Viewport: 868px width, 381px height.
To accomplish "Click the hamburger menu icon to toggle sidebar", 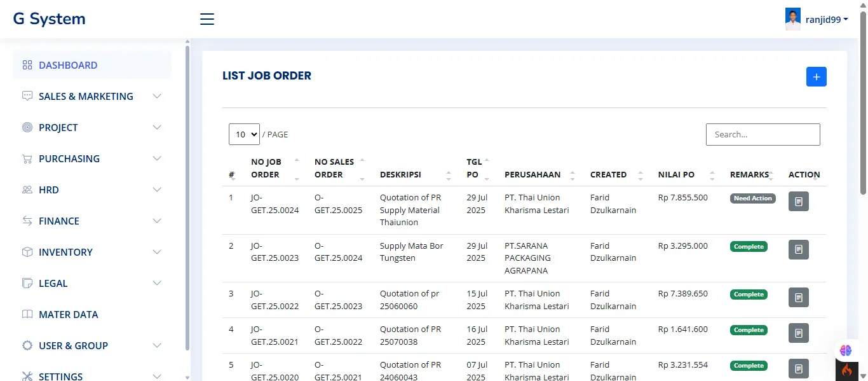I will point(207,19).
